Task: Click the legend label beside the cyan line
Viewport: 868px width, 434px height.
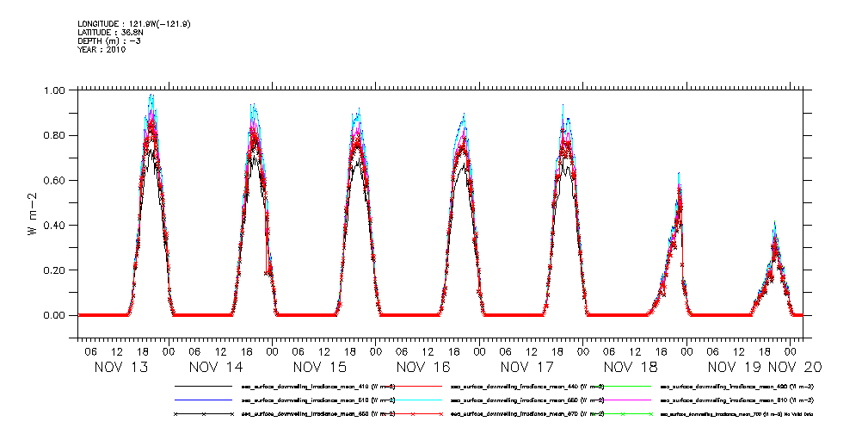Action: [527, 400]
